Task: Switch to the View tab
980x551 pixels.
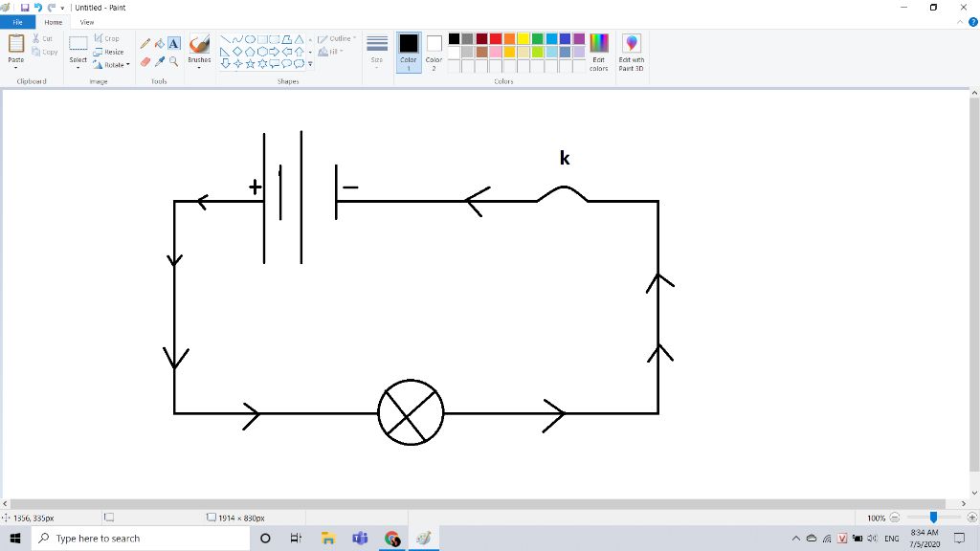Action: pos(87,23)
